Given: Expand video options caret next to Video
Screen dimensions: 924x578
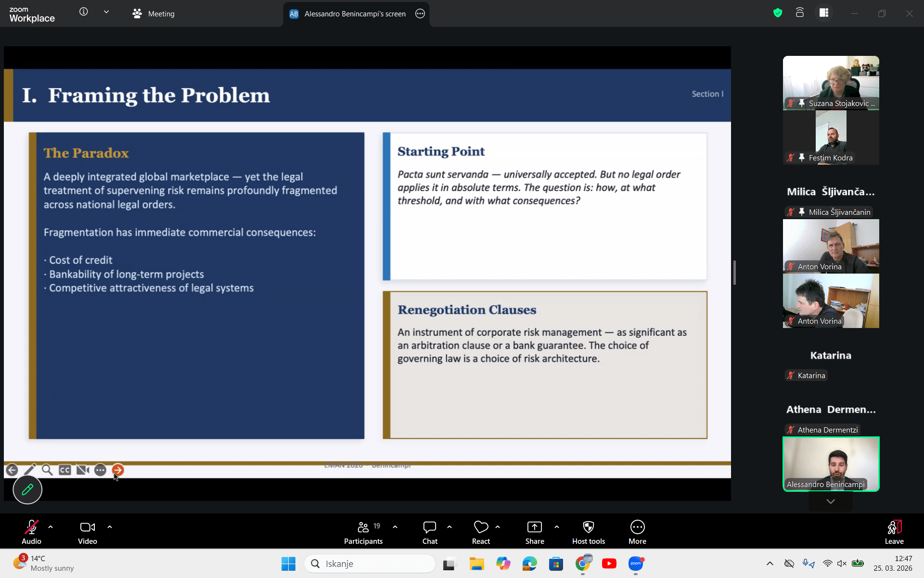Looking at the screenshot, I should [110, 527].
